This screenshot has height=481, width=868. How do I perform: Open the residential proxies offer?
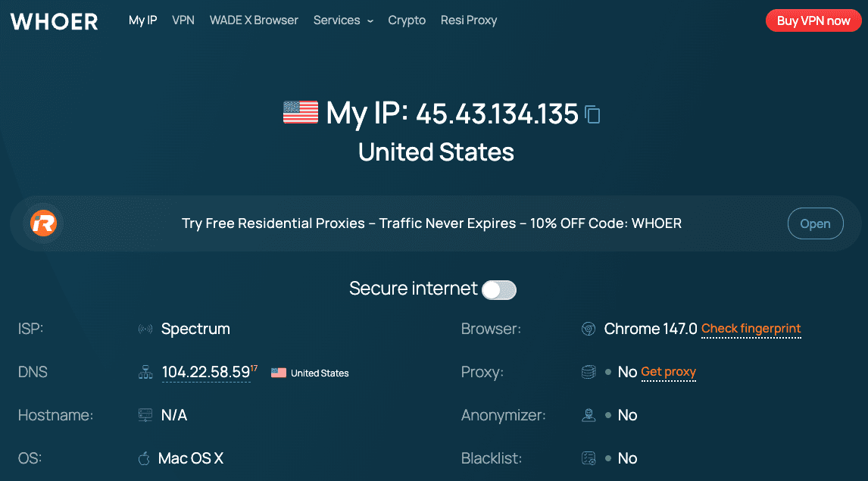click(x=815, y=223)
